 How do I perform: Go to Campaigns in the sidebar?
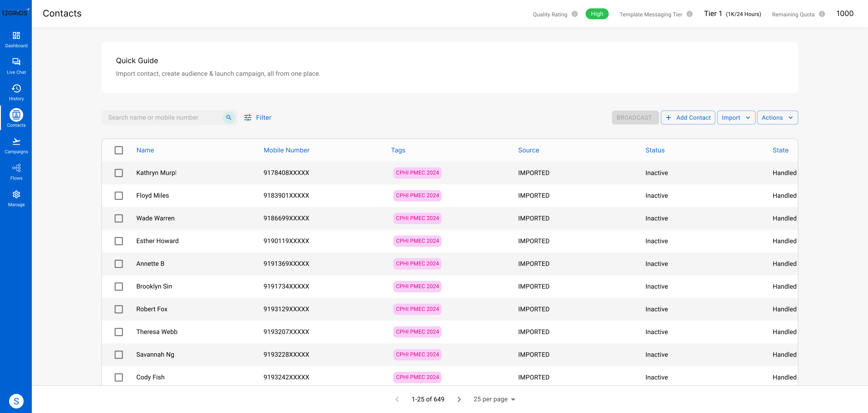coord(16,146)
